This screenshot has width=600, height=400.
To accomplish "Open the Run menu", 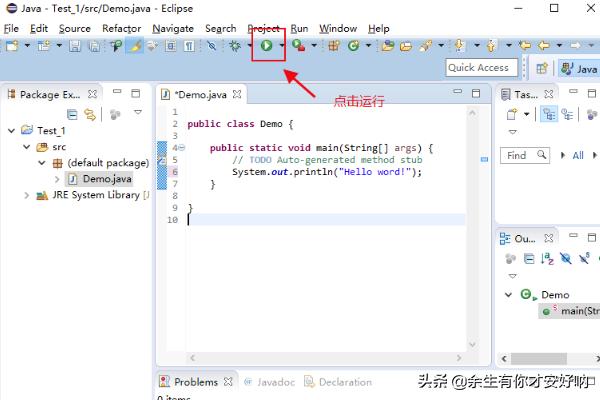I will [x=299, y=29].
